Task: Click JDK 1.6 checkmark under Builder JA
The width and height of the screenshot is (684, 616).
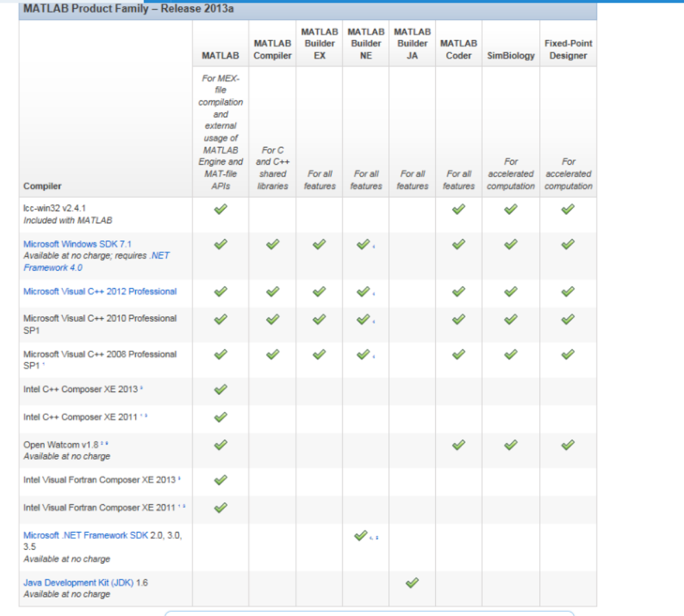Action: point(412,582)
